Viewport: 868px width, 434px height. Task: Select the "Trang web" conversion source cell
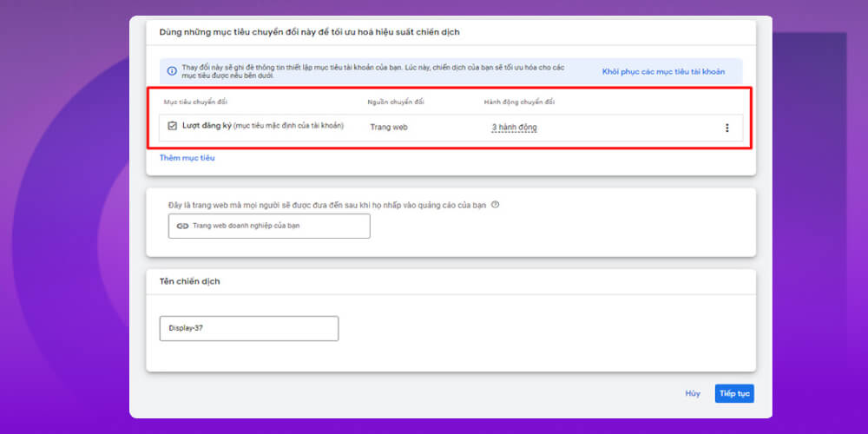click(388, 127)
